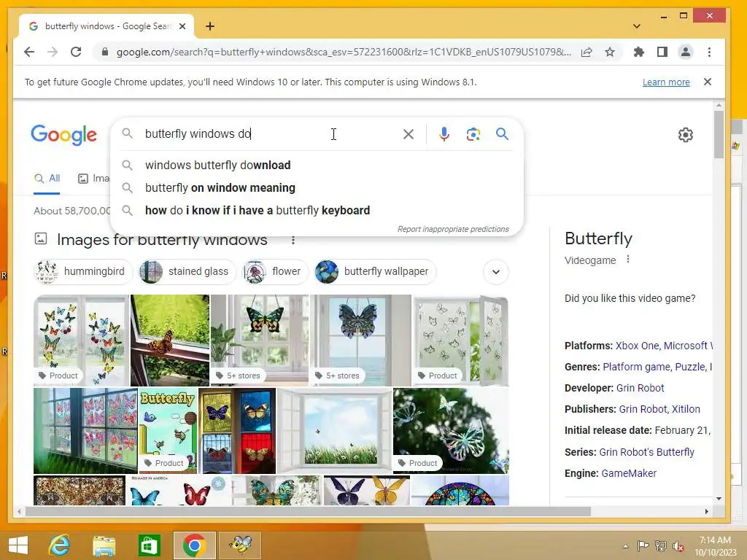Screen dimensions: 747x560
Task: Open the Extensions puzzle icon
Action: (x=639, y=52)
